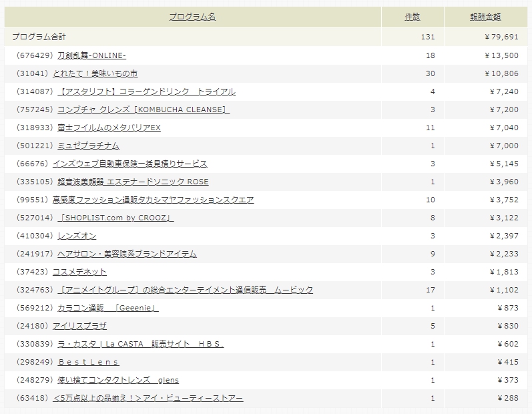Select count 9 in ヘアサロン row
Viewport: 532px width, 414px height.
(433, 253)
